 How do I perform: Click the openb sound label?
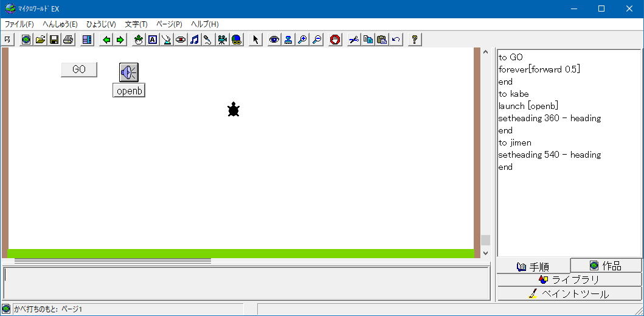click(x=129, y=91)
